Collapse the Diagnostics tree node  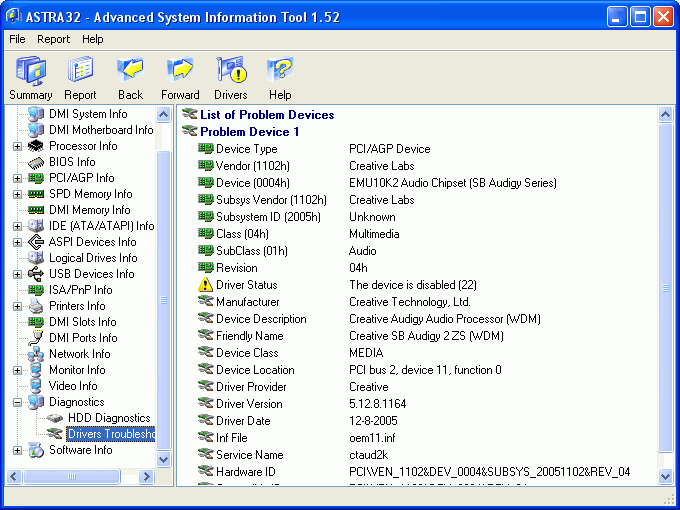click(17, 402)
